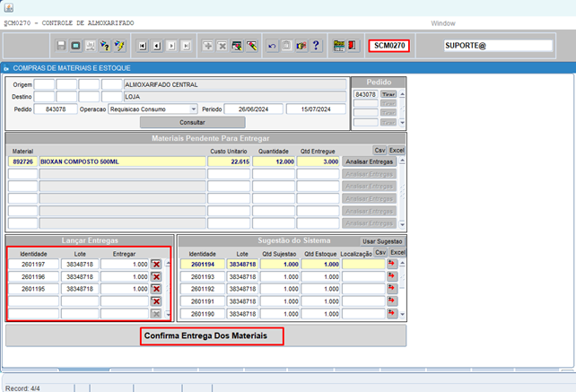Click the SCM0270 program code field

tap(389, 46)
